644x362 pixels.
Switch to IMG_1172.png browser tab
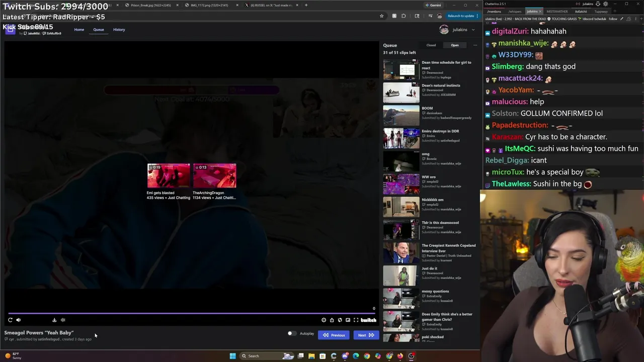coord(211,5)
